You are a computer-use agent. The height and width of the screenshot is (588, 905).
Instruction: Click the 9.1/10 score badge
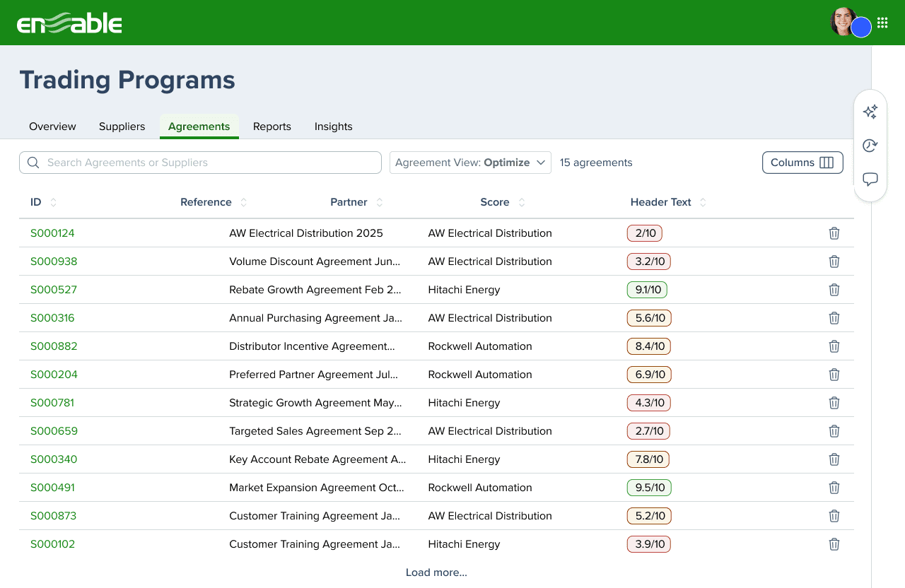(647, 290)
